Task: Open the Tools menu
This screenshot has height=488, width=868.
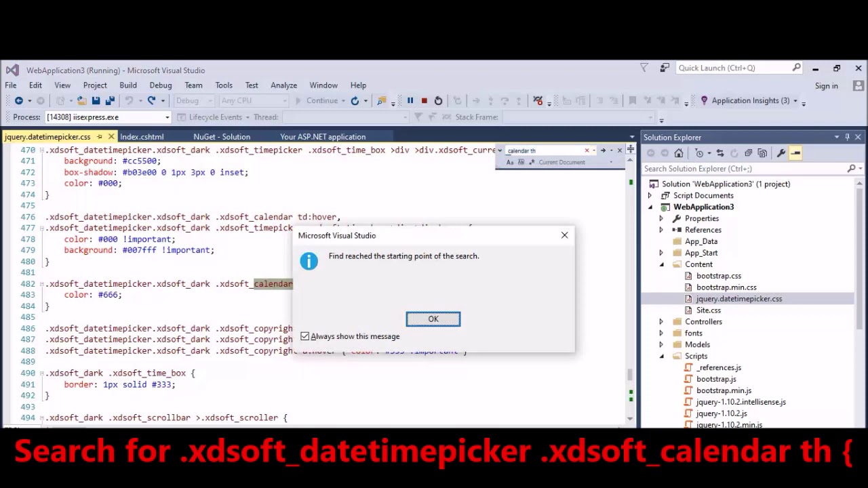Action: [x=224, y=85]
